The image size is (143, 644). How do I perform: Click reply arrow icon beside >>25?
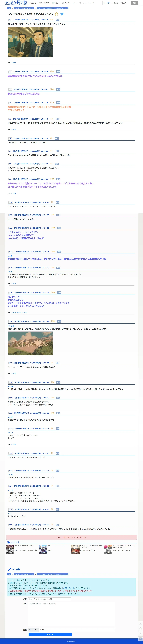pos(9,63)
